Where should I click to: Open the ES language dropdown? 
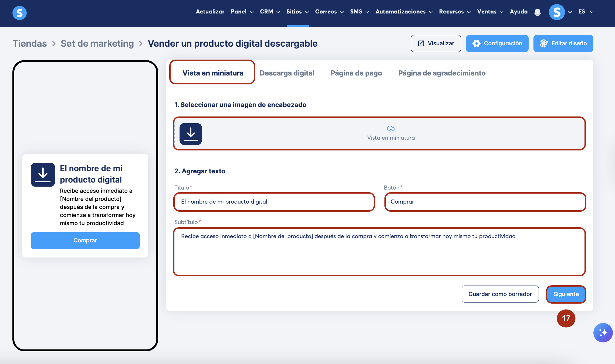(585, 12)
